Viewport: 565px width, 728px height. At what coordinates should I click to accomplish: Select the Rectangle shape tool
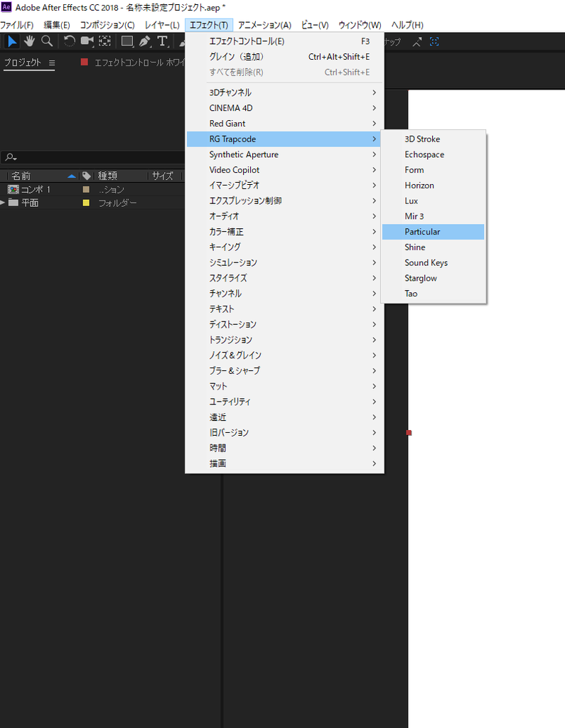(127, 41)
